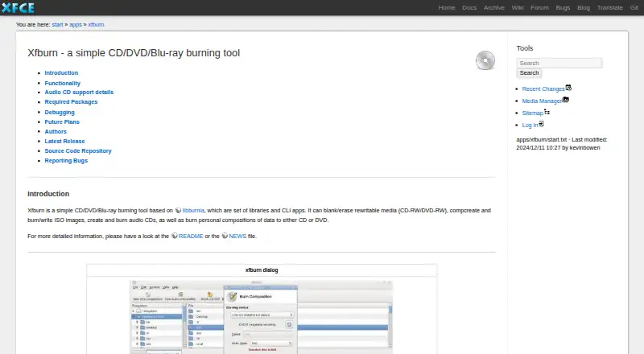This screenshot has width=644, height=354.
Task: Go to 'start' breadcrumb link
Action: [x=57, y=25]
